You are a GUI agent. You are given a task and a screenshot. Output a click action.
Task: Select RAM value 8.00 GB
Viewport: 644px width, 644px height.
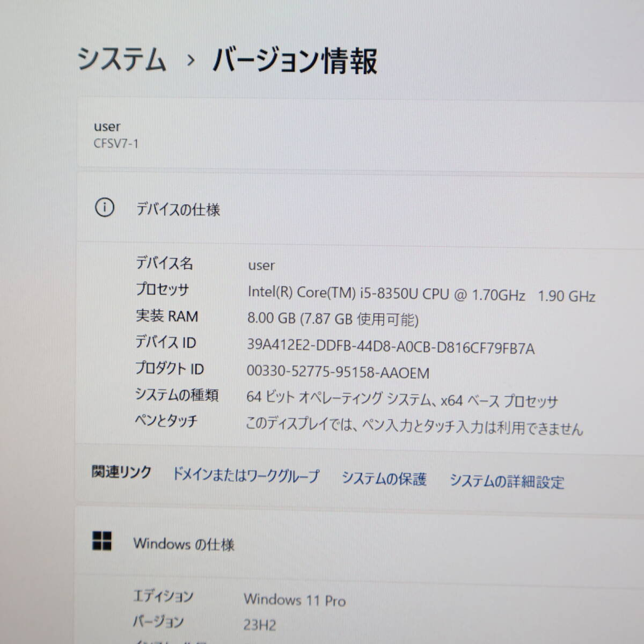[x=332, y=319]
